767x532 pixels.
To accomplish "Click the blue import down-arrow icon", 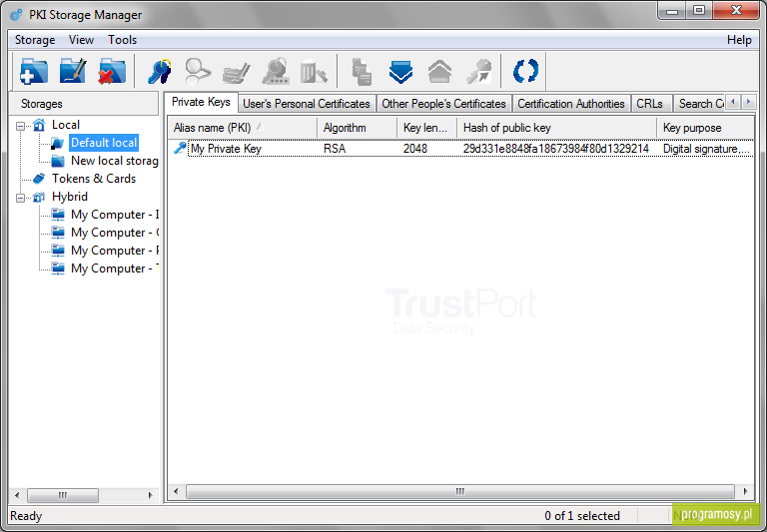I will 400,72.
